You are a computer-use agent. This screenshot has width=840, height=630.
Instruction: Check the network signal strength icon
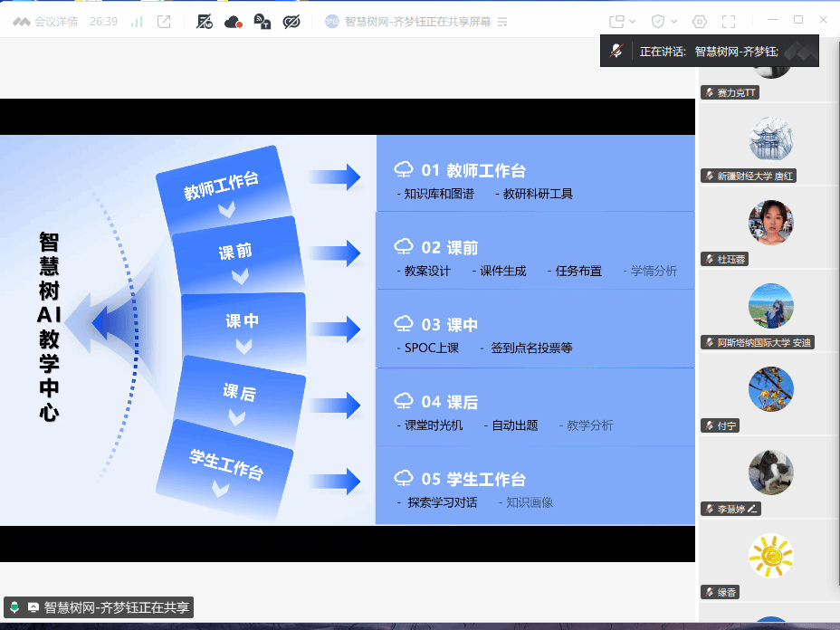[x=138, y=22]
